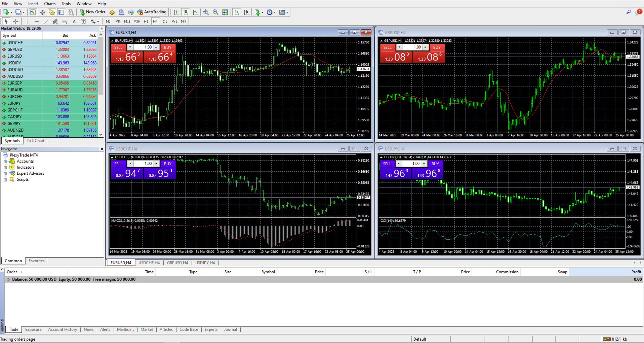
Task: Switch chart to bar chart icon
Action: click(176, 12)
